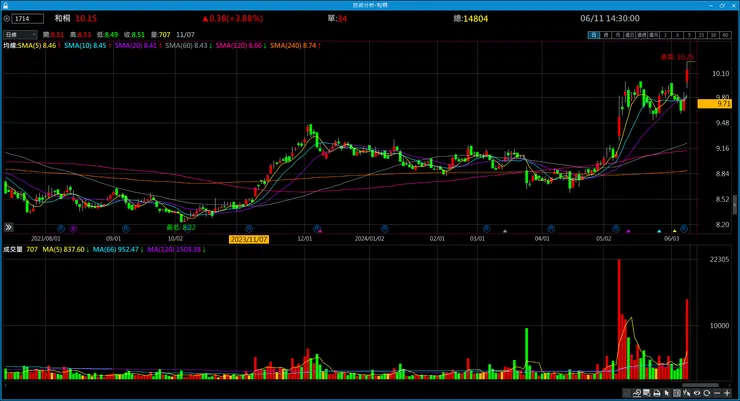Click the SMA(20) 8.41 indicator label
Screen dimensions: 740x401
pos(135,46)
